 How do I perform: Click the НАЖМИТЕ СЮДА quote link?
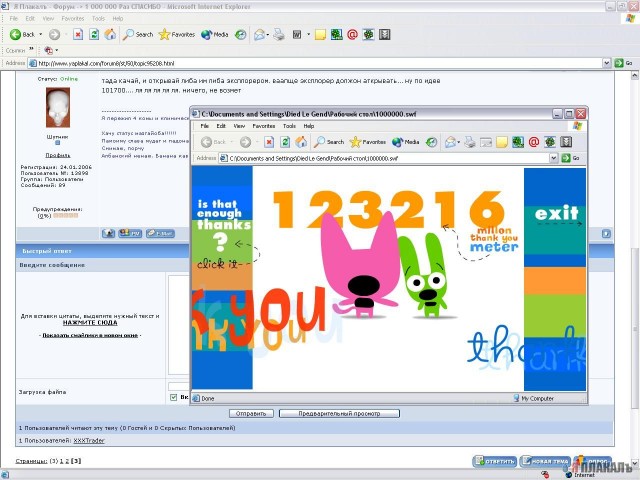tap(90, 322)
